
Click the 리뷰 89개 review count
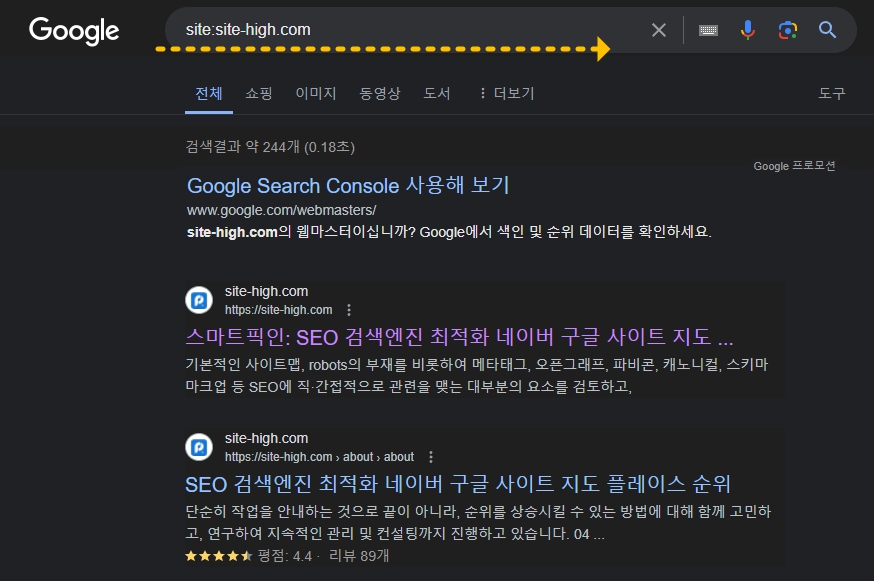pyautogui.click(x=359, y=556)
